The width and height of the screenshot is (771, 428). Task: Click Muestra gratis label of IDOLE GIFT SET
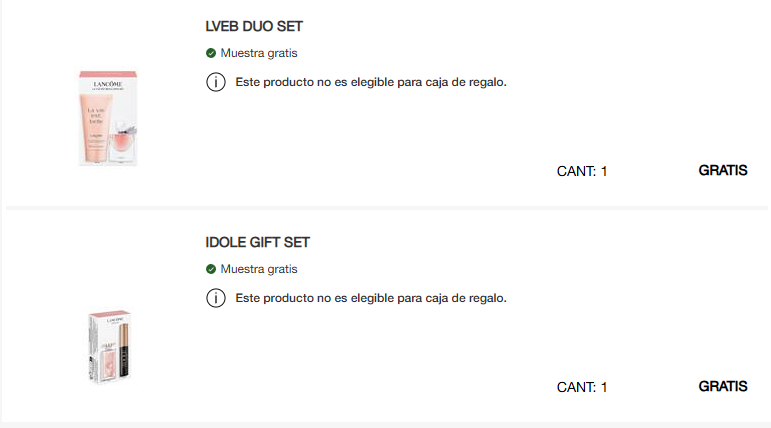[258, 269]
